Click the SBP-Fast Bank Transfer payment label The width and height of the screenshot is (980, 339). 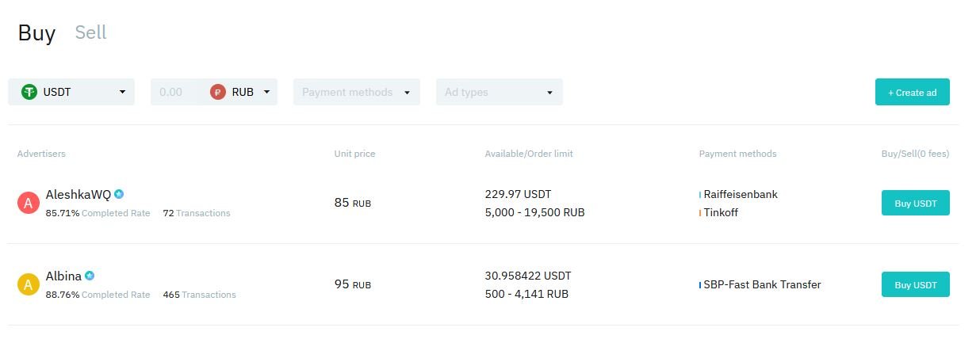pyautogui.click(x=762, y=284)
